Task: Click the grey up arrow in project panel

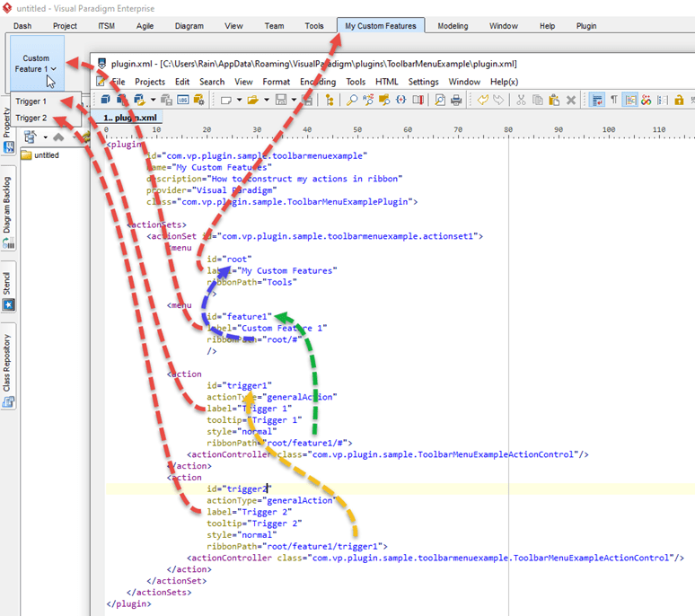Action: 58,136
